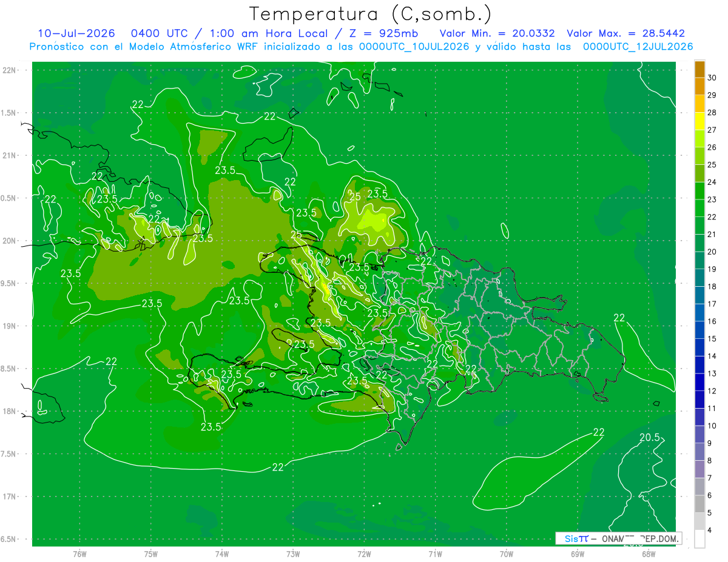Click the color scale's '15' label

(x=712, y=339)
